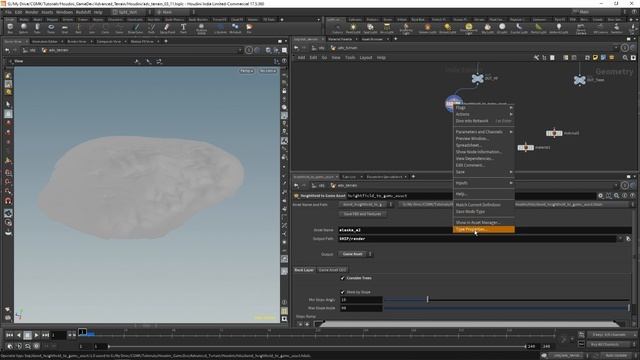Jump to first frame button
Screen dimensions: 640x360
click(x=9, y=335)
